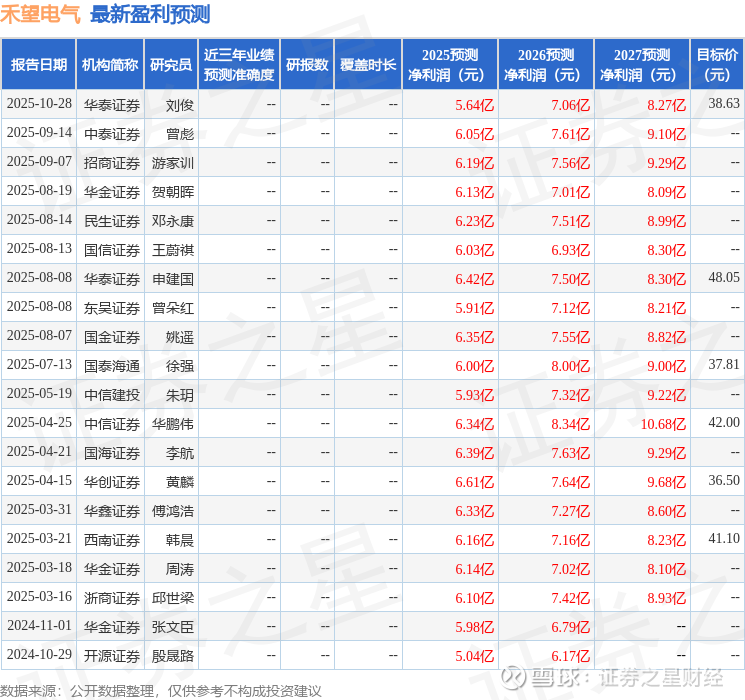Click researcher 刘俊
Screen dimensions: 745x700
pos(180,105)
